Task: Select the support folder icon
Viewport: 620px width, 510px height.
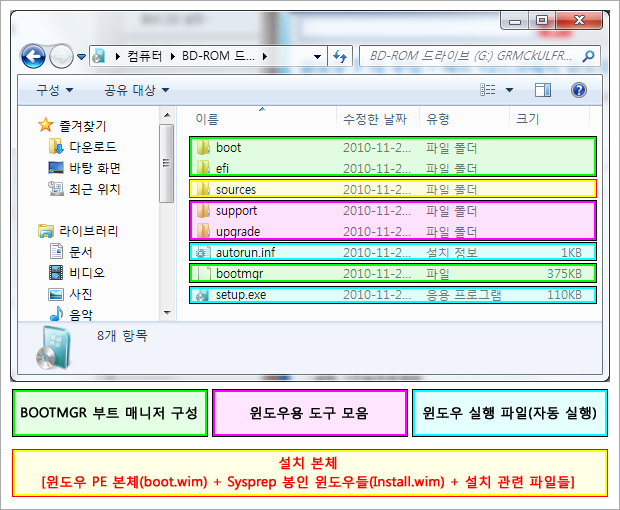Action: (x=203, y=210)
